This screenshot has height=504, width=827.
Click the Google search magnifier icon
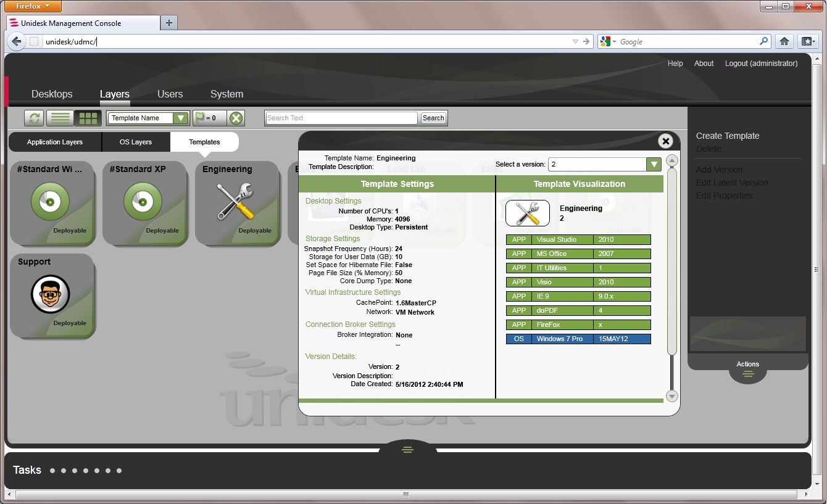(x=764, y=41)
